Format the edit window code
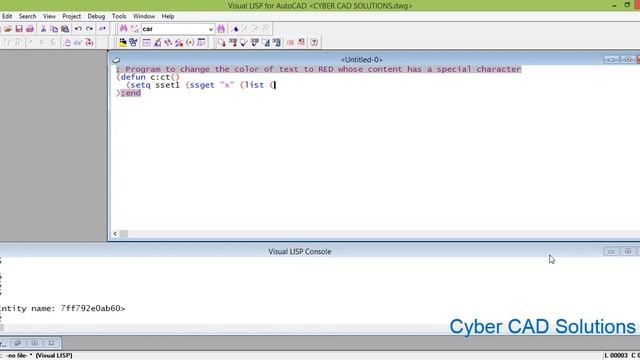 (x=266, y=42)
